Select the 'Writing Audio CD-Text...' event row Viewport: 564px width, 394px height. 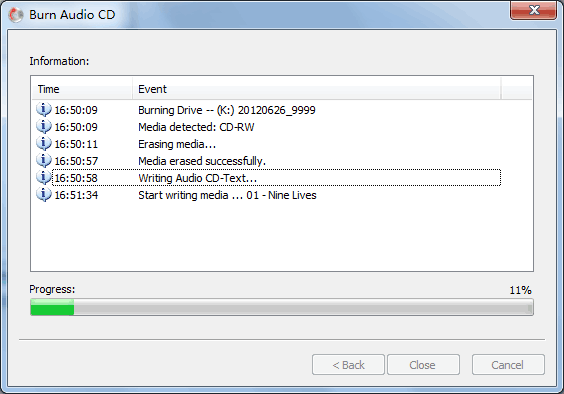(x=267, y=178)
